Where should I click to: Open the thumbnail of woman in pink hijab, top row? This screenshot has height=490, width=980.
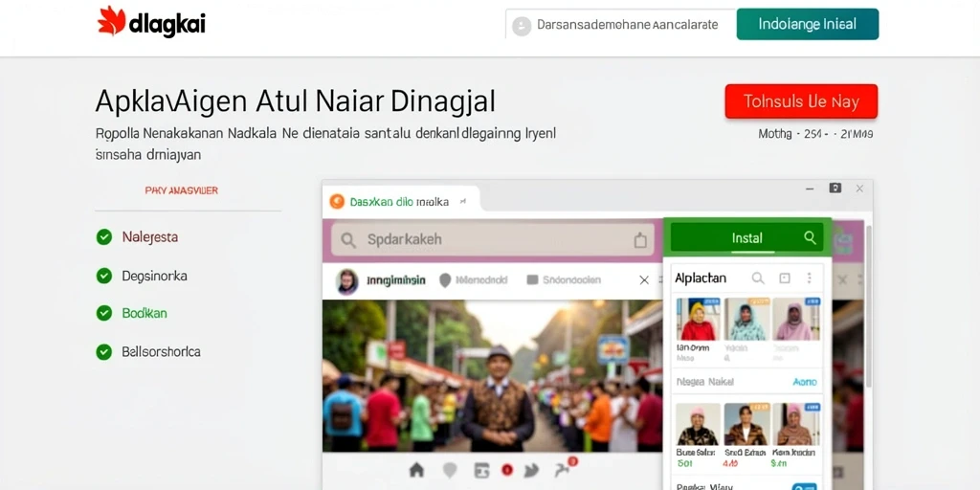coord(796,319)
